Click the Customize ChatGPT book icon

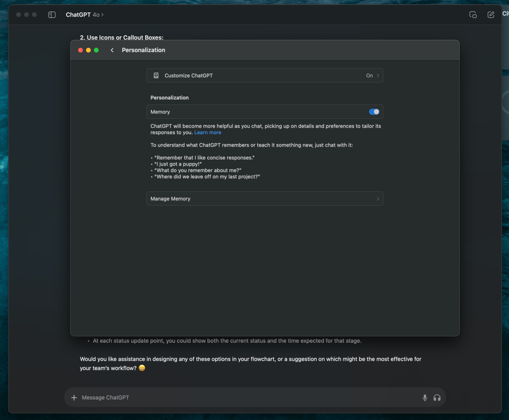(156, 76)
